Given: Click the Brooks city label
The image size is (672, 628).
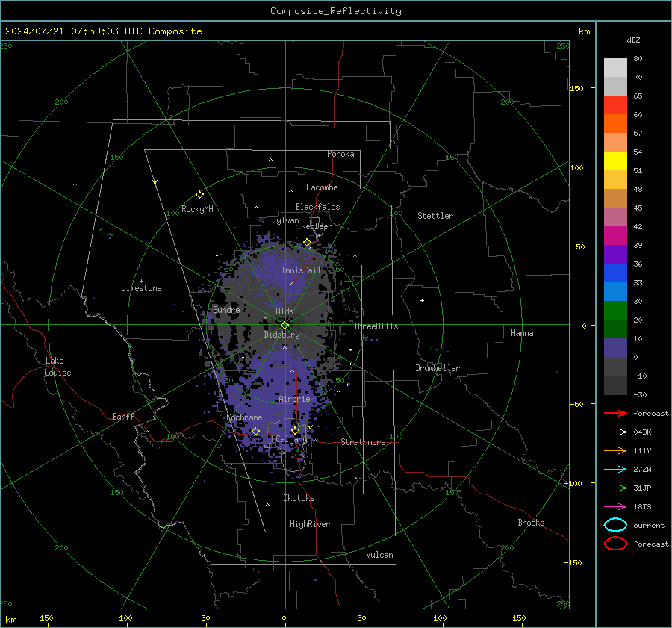Looking at the screenshot, I should tap(531, 523).
